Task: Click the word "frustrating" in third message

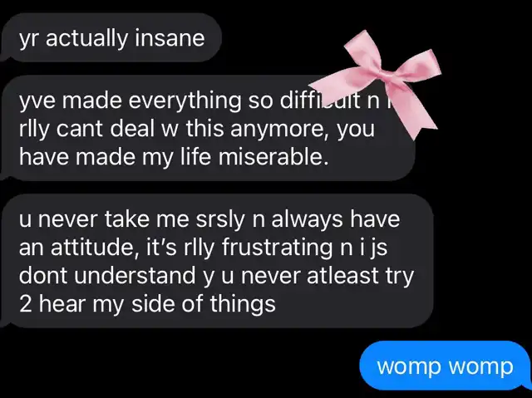Action: [277, 248]
